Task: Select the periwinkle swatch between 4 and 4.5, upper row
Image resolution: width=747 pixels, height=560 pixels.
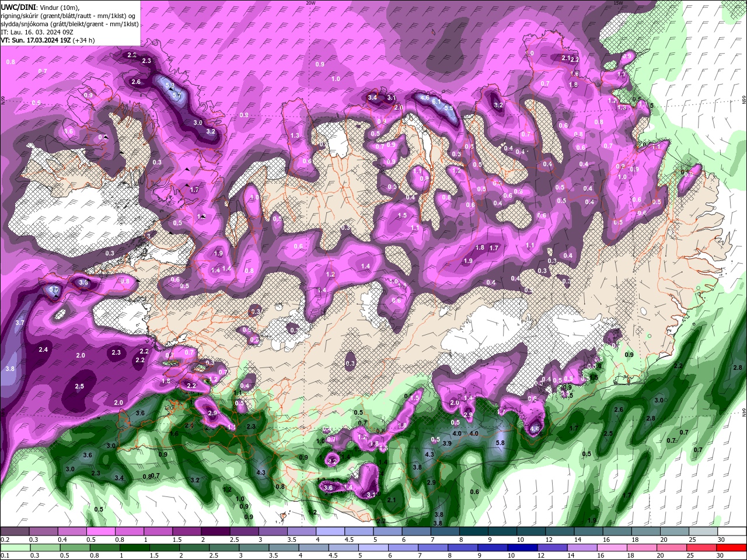Action: coord(330,531)
